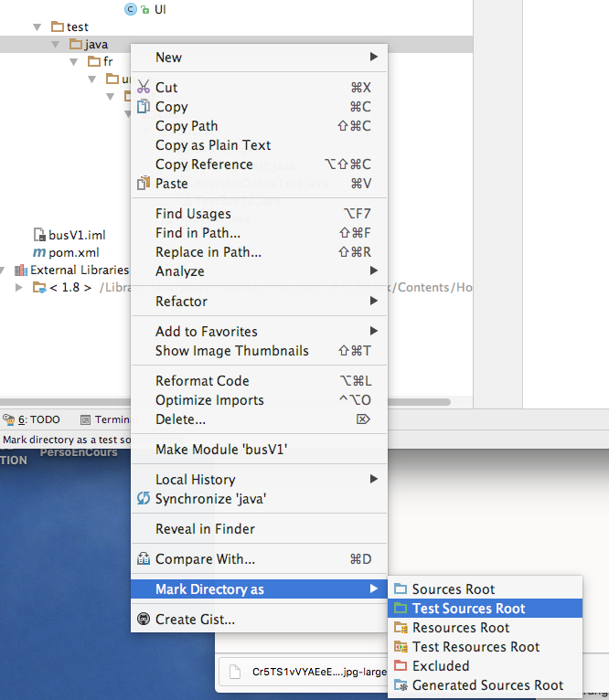Collapse the test folder tree node
Screen dimensions: 609x700
point(37,27)
